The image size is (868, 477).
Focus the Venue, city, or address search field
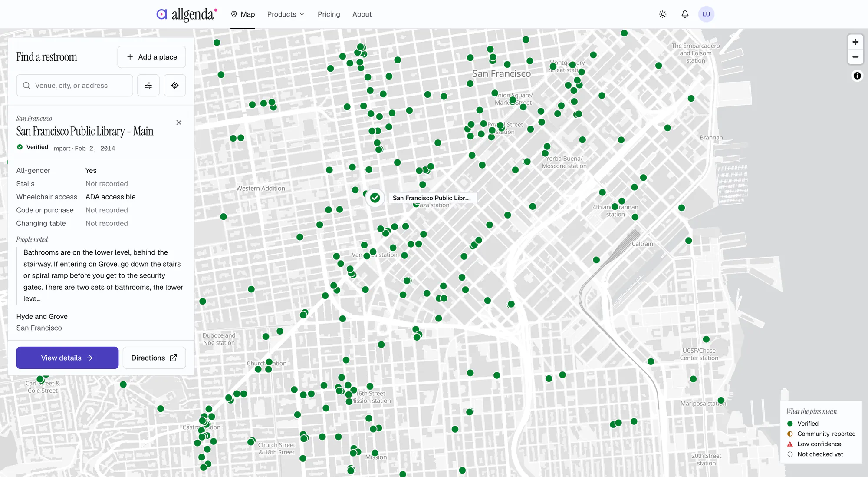[x=75, y=86]
